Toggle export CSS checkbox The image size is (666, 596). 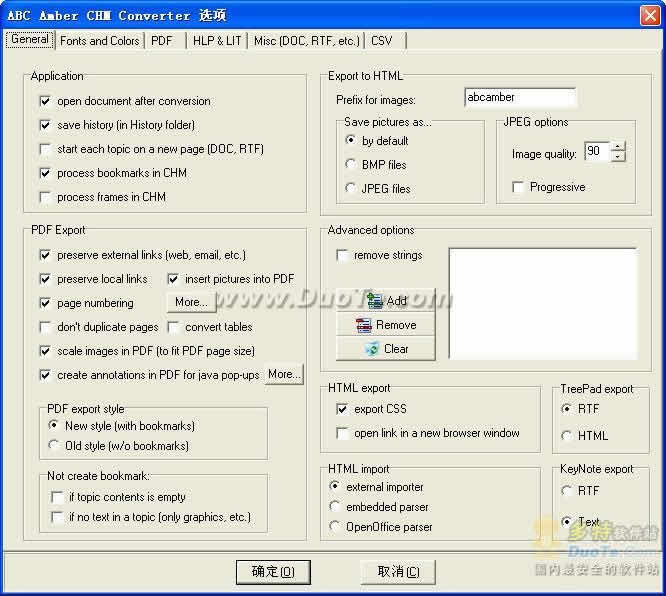(x=342, y=409)
